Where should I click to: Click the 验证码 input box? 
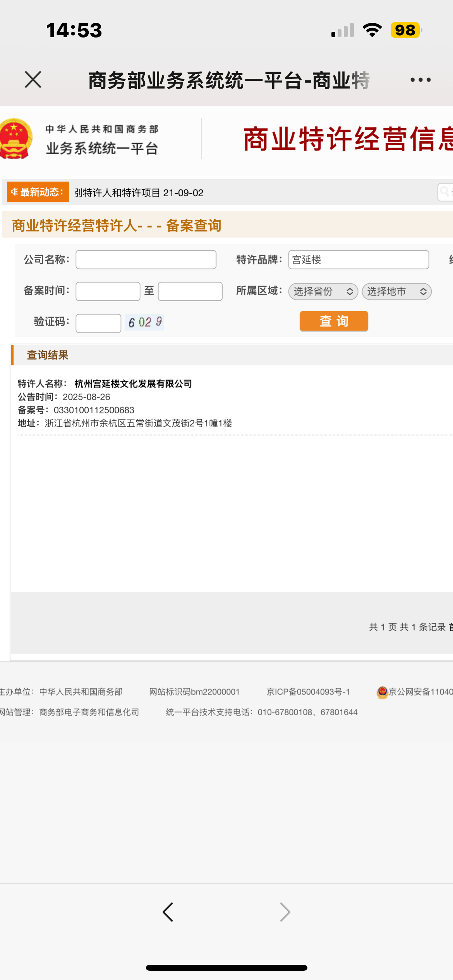coord(98,323)
